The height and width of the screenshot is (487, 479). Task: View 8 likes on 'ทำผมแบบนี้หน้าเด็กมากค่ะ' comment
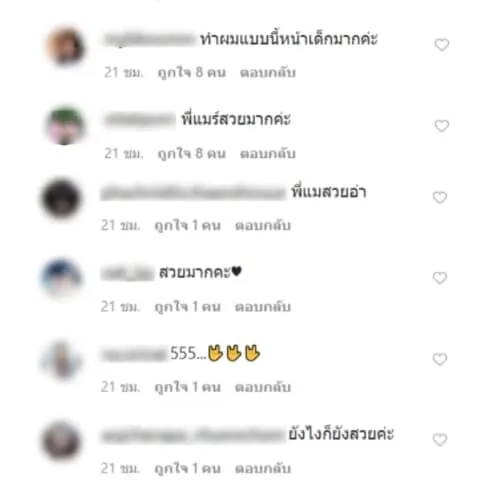pos(191,73)
